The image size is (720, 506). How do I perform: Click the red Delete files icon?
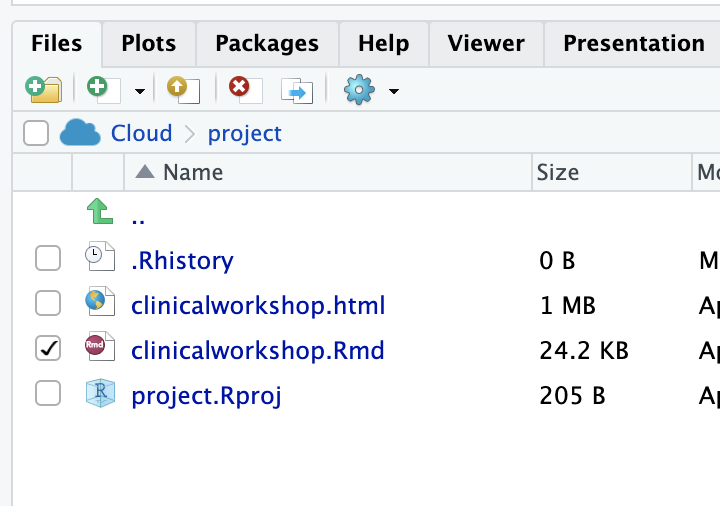pos(246,90)
